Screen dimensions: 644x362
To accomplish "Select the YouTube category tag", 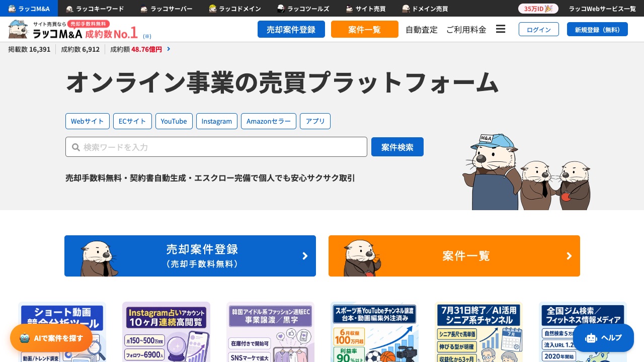I will pyautogui.click(x=174, y=121).
